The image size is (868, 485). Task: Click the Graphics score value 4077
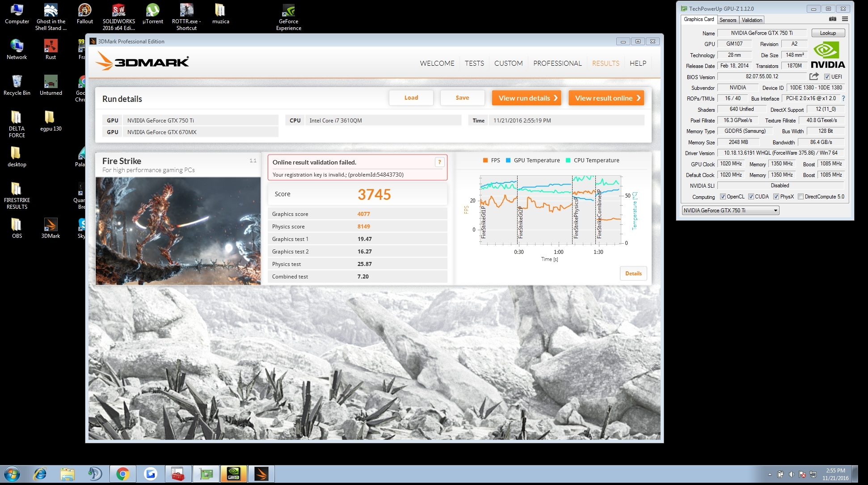click(x=363, y=214)
